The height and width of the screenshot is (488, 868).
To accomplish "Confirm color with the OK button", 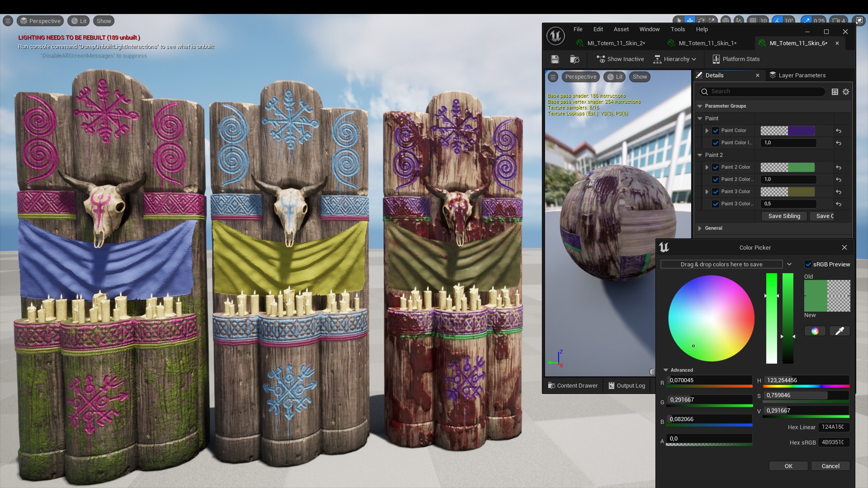I will pos(788,466).
